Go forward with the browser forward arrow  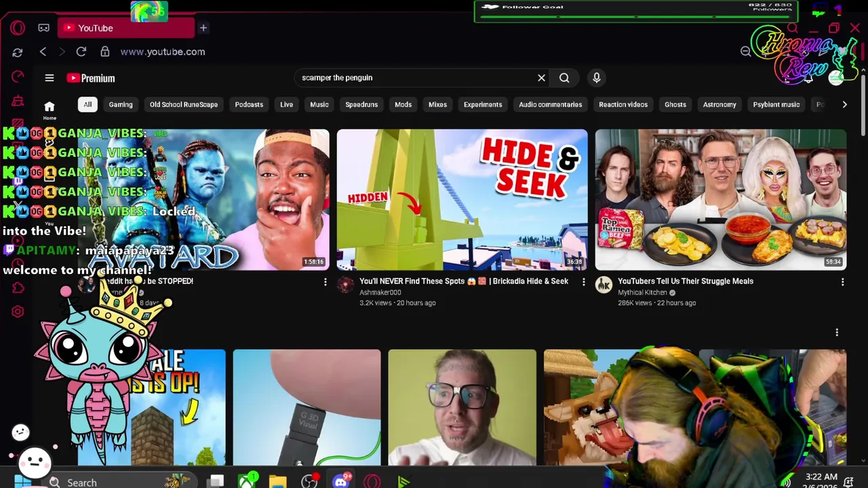tap(62, 52)
